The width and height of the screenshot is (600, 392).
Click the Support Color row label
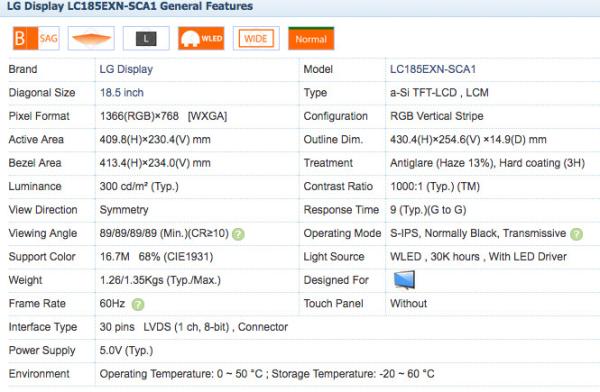tap(42, 256)
